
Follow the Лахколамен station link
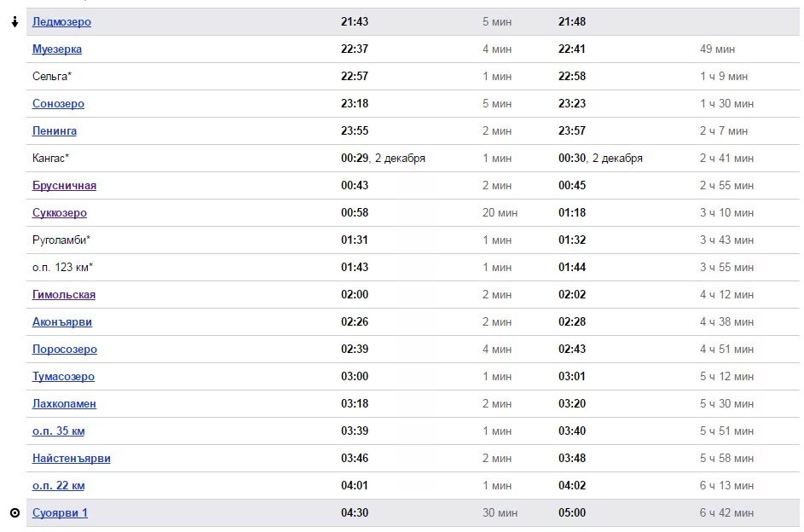(x=64, y=404)
